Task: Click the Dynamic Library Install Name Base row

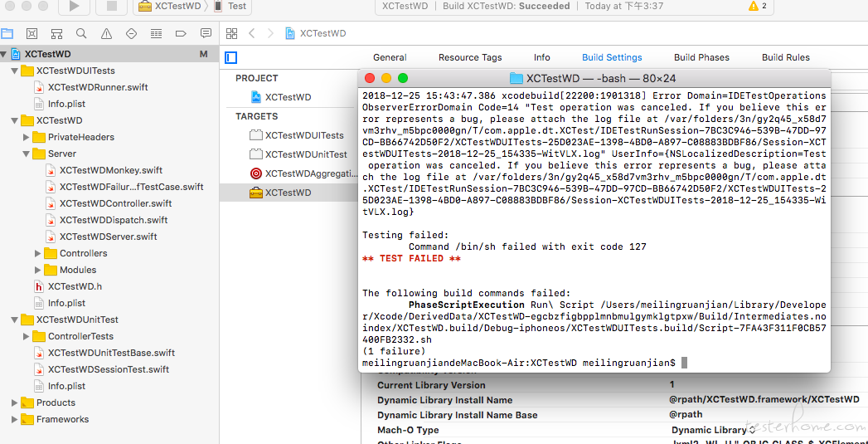Action: 614,415
